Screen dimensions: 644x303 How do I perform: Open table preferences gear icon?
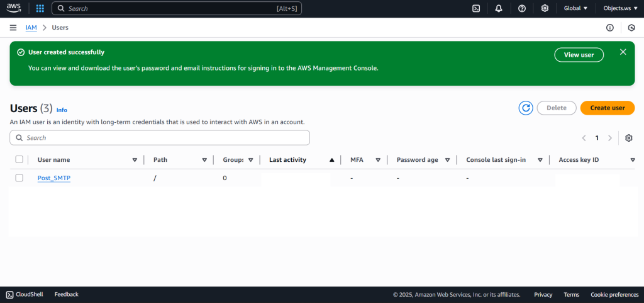coord(628,138)
